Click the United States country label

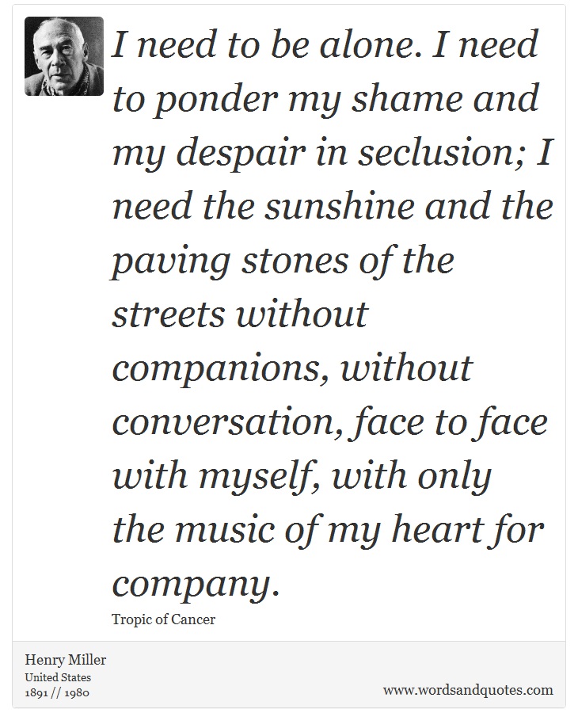58,677
